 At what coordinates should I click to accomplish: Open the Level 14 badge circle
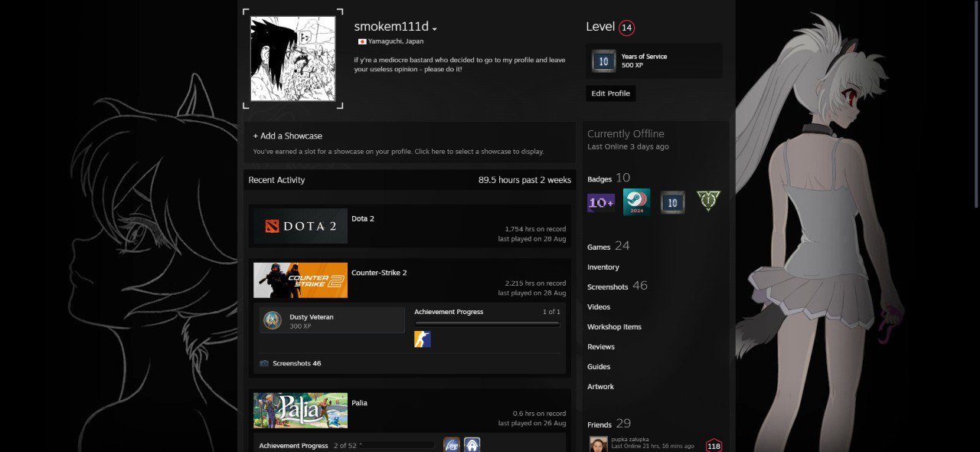(626, 28)
